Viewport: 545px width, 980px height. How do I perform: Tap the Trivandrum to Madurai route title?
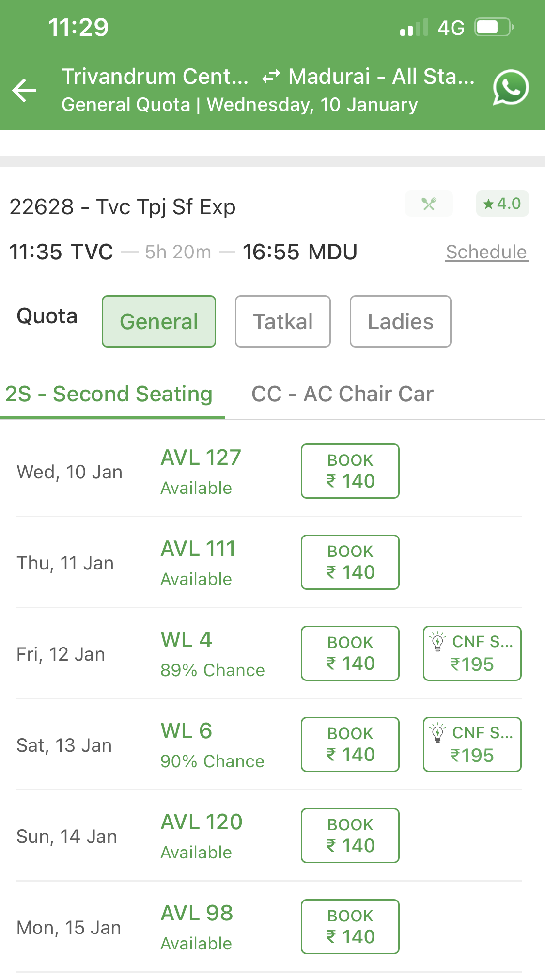[x=267, y=77]
